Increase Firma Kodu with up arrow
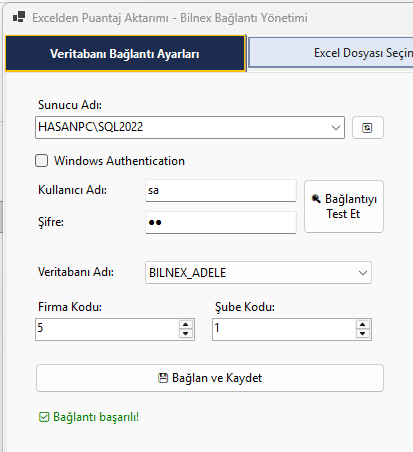 (x=186, y=324)
